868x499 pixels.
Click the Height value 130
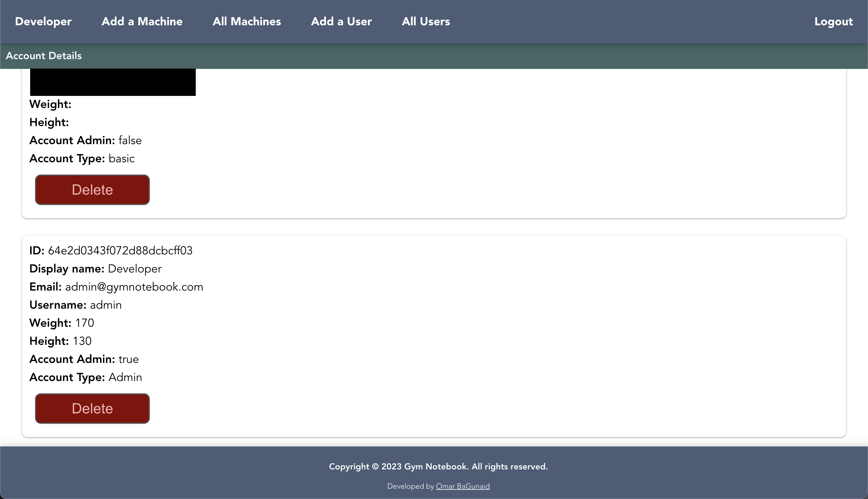click(82, 341)
